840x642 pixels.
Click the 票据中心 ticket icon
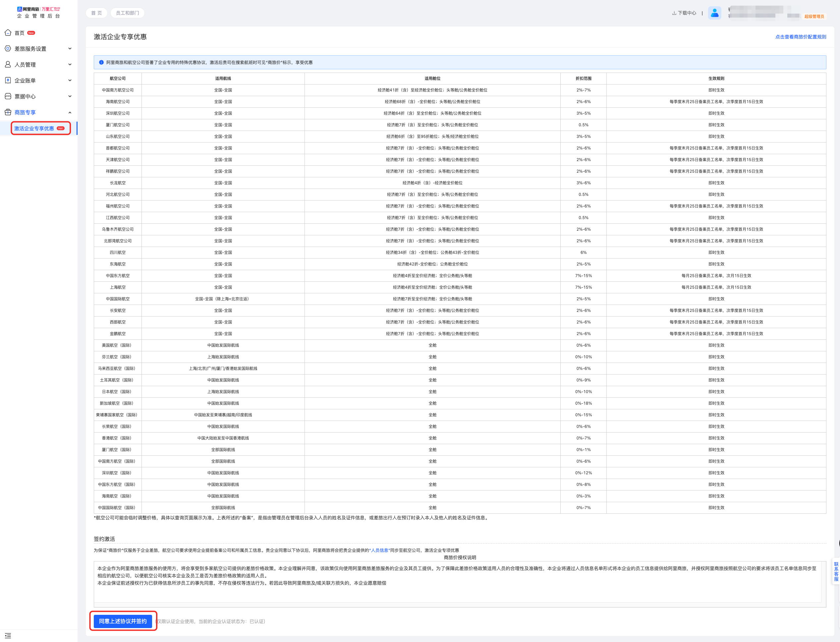click(8, 96)
